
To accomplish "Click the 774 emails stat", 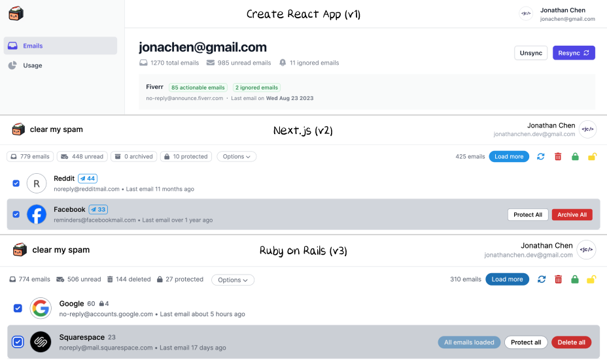I will click(30, 279).
